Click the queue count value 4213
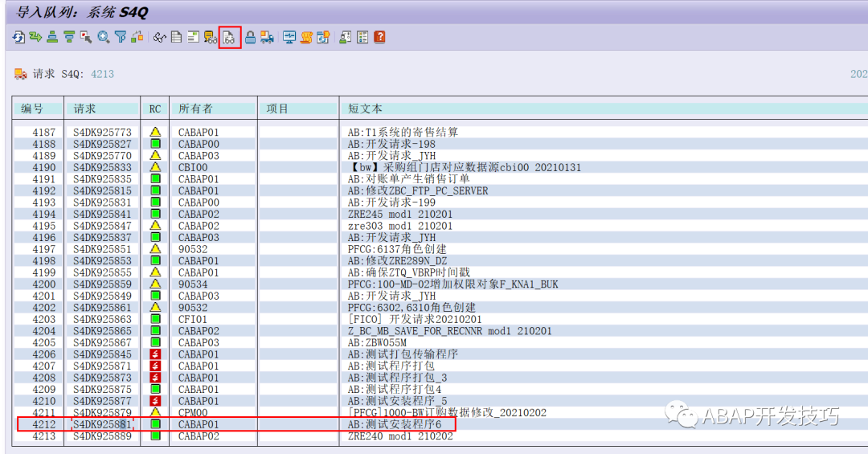Viewport: 868px width, 454px height. click(102, 74)
